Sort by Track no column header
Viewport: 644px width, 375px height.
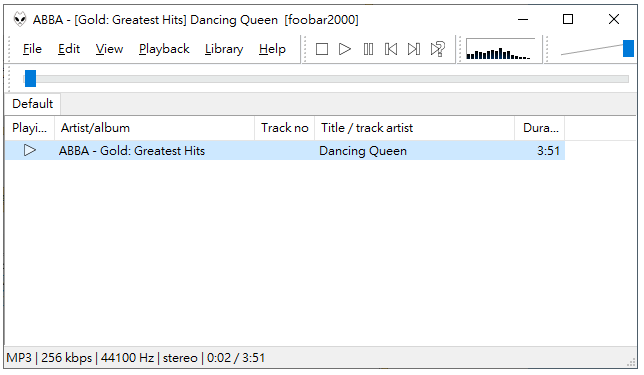(285, 128)
